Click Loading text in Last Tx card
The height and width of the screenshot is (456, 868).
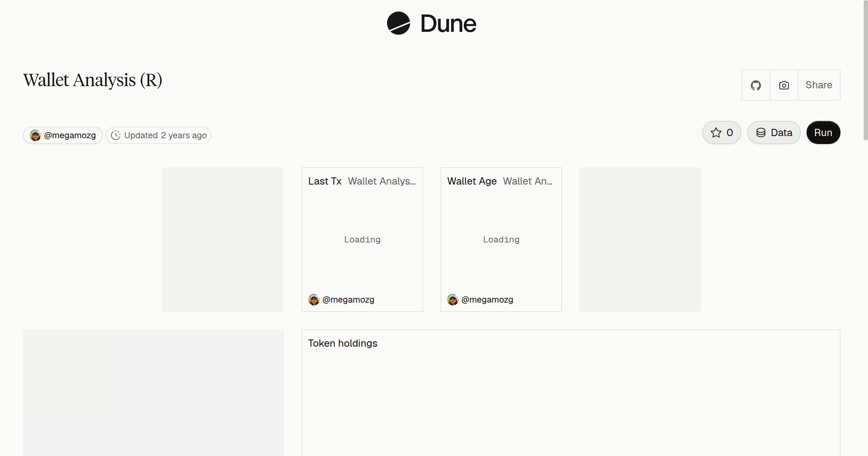coord(362,240)
